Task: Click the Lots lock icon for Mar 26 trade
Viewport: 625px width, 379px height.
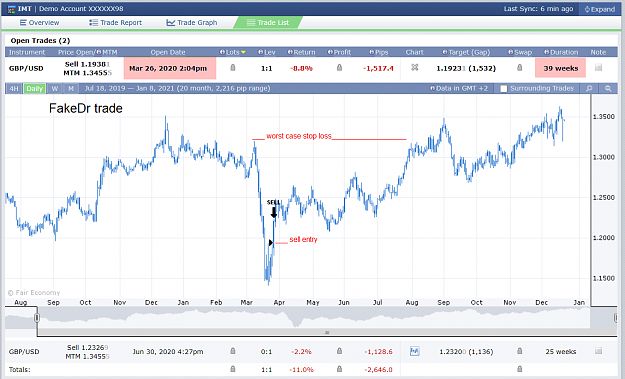Action: 233,68
